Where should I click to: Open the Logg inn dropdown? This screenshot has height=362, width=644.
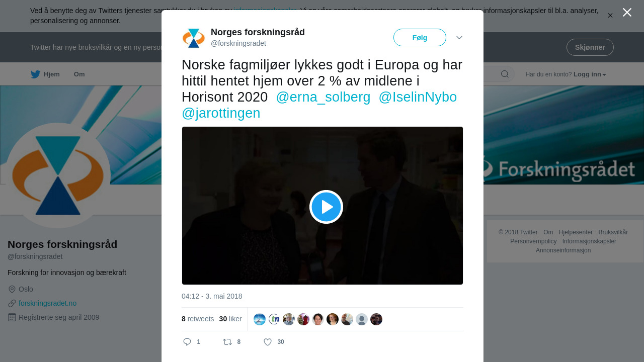pos(590,74)
